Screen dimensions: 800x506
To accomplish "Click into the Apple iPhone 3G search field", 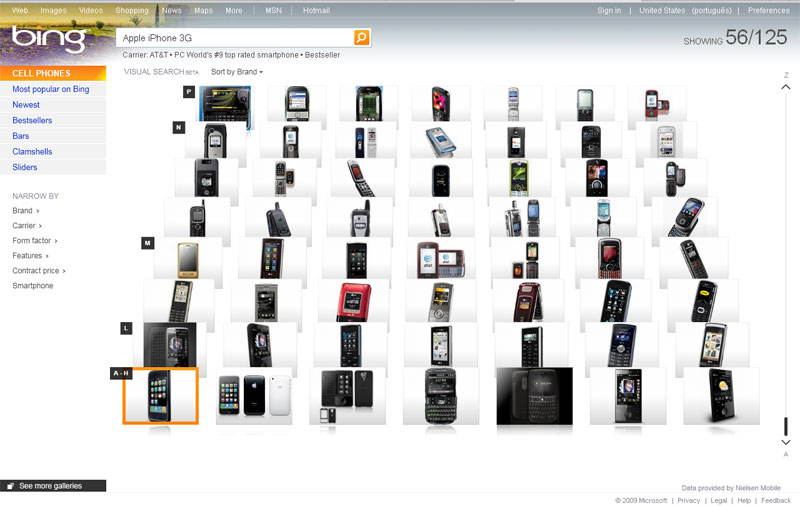I will (236, 38).
